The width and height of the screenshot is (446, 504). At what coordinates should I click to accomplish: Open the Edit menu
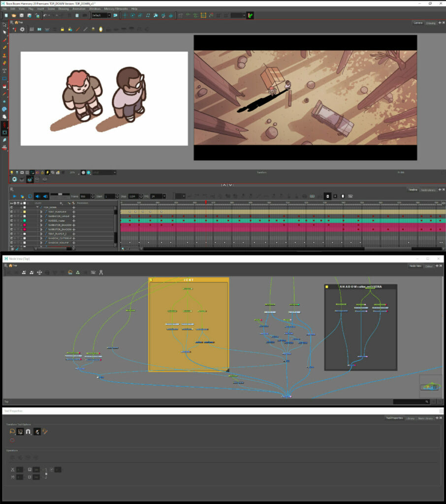tap(13, 9)
